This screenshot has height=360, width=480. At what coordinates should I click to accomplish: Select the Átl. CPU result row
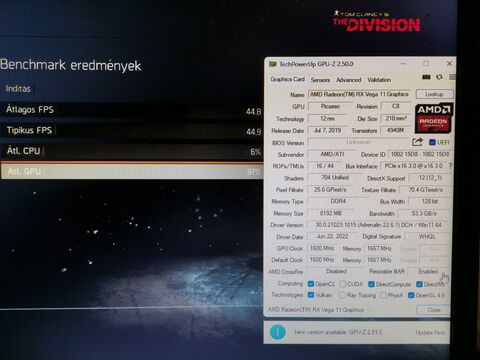pos(132,151)
